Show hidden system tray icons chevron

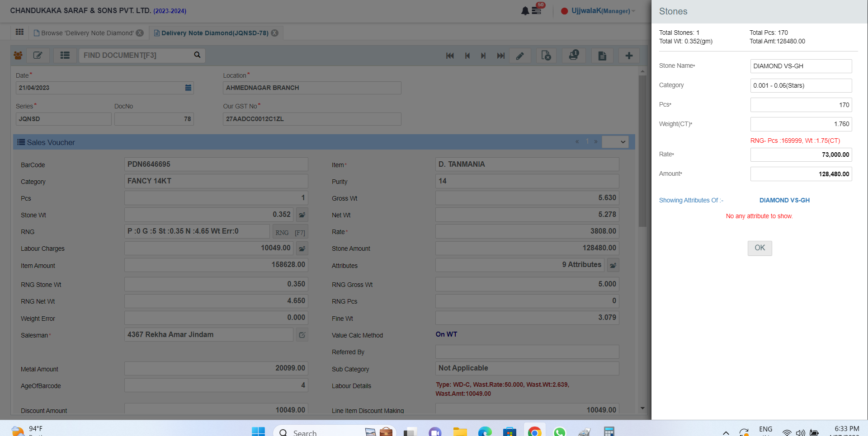click(726, 432)
